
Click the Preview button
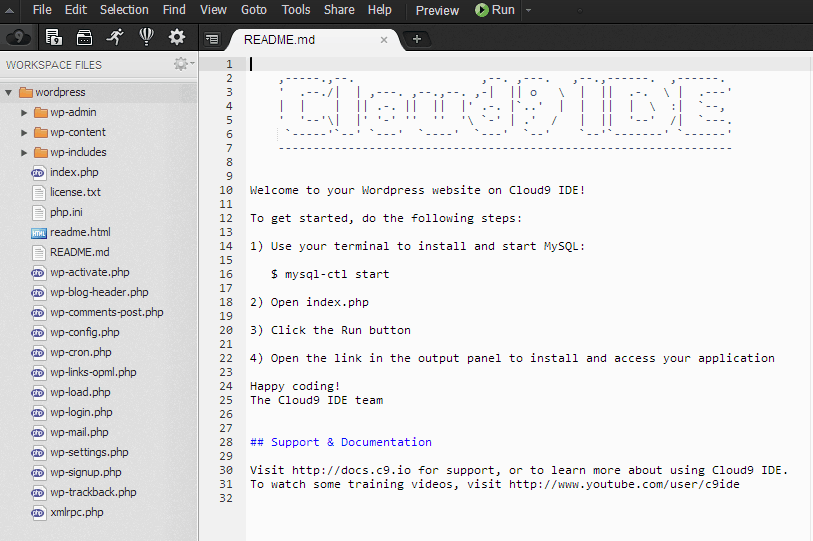437,10
